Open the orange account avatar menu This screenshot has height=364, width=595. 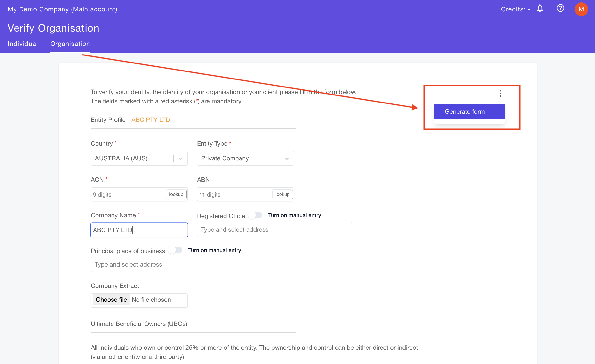click(x=581, y=9)
